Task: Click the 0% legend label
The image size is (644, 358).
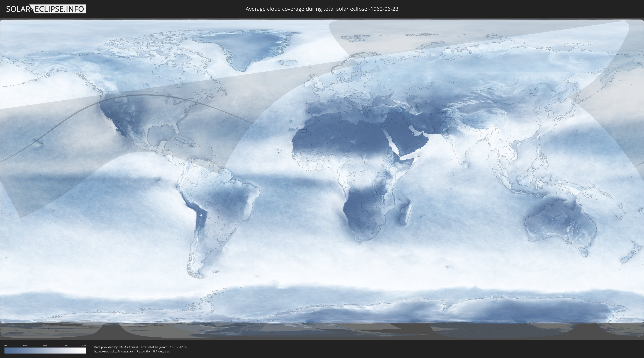Action: [6, 345]
